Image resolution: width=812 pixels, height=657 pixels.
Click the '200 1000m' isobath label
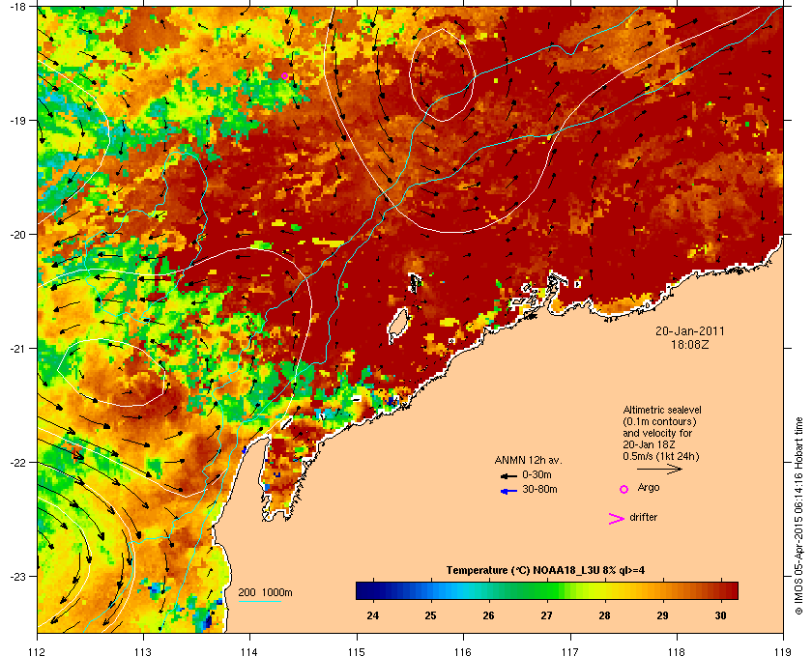pos(265,593)
